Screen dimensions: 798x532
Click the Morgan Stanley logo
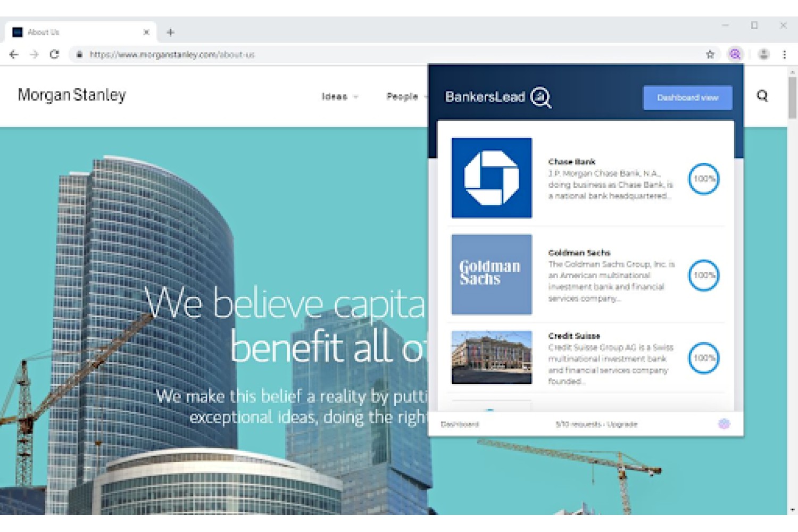click(72, 95)
